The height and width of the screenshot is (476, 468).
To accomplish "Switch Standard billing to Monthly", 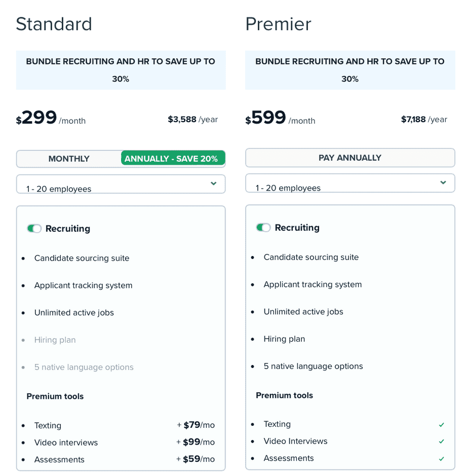I will click(x=69, y=159).
